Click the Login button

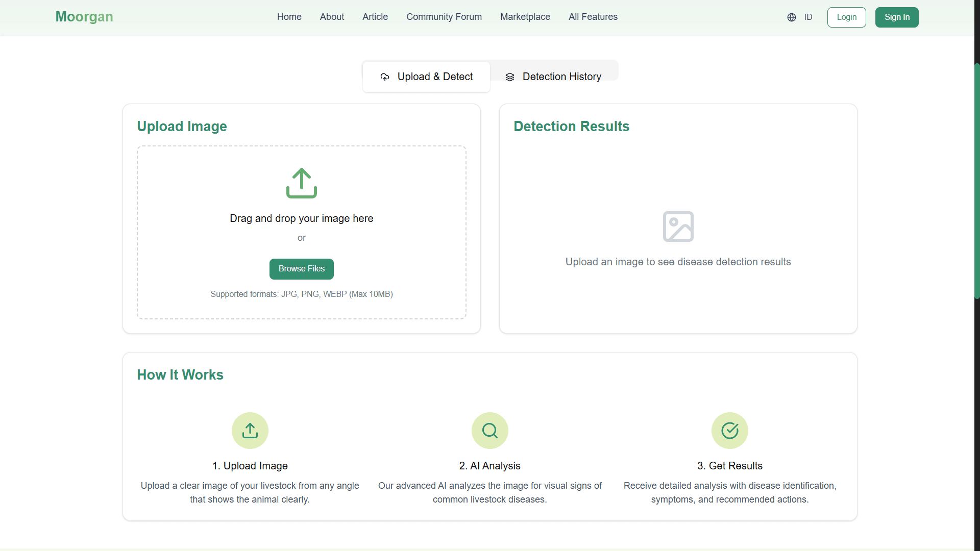846,17
